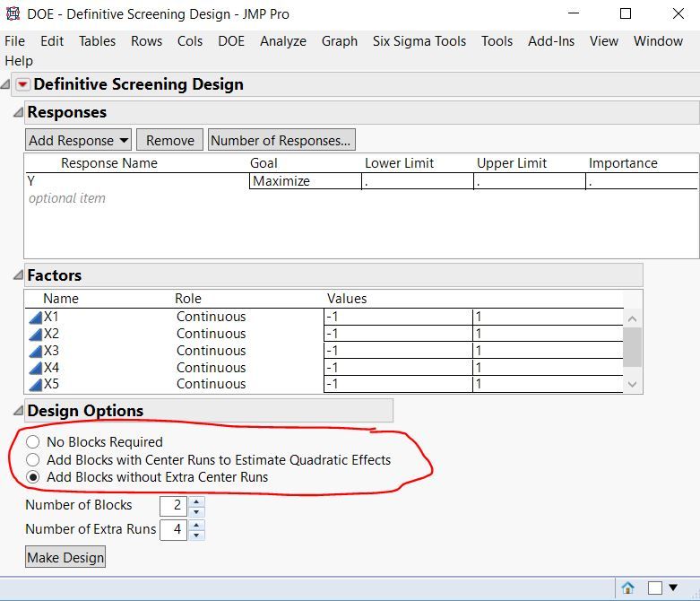
Task: Open the Analyze menu
Action: click(x=283, y=41)
